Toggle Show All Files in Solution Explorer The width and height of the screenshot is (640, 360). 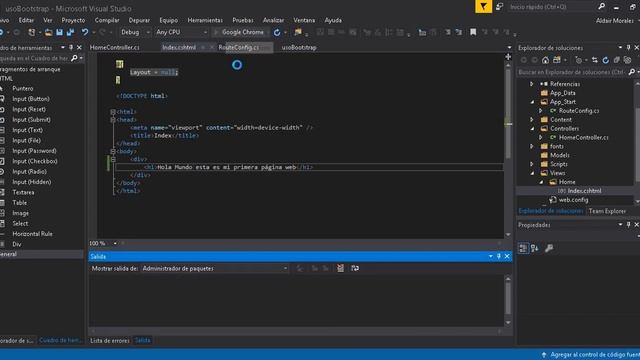[627, 60]
